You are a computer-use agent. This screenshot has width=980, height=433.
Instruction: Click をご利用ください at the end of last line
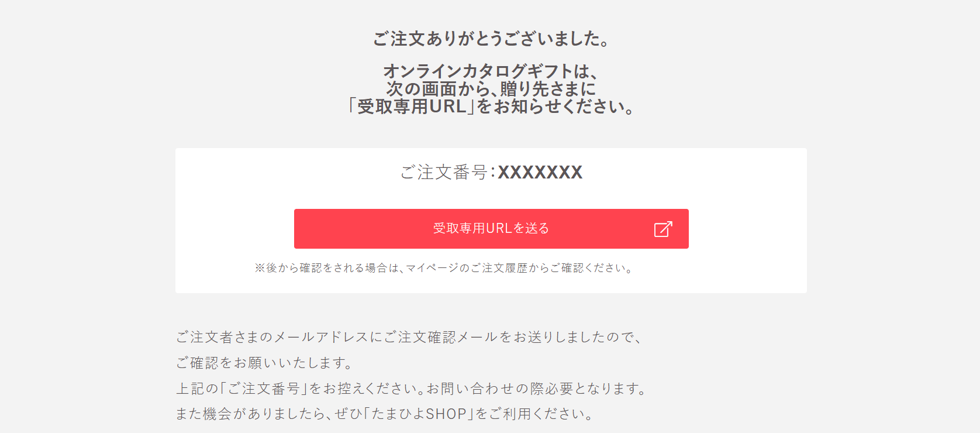(534, 414)
